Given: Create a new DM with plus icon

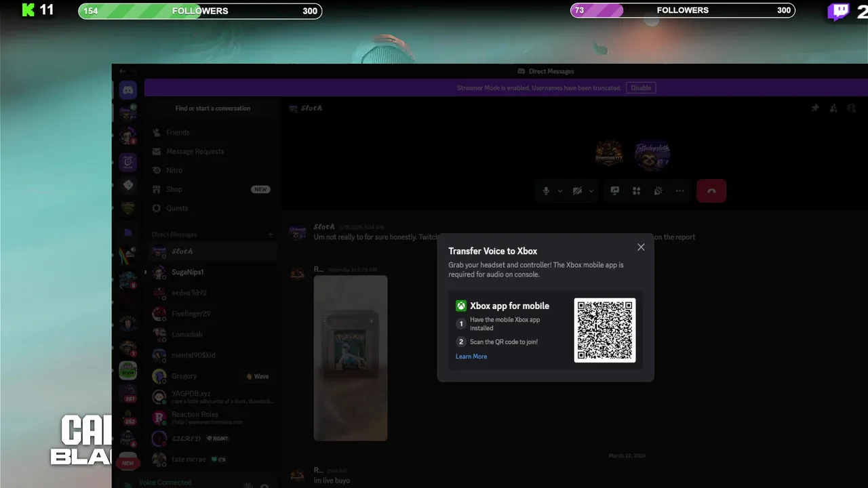Looking at the screenshot, I should (x=271, y=235).
